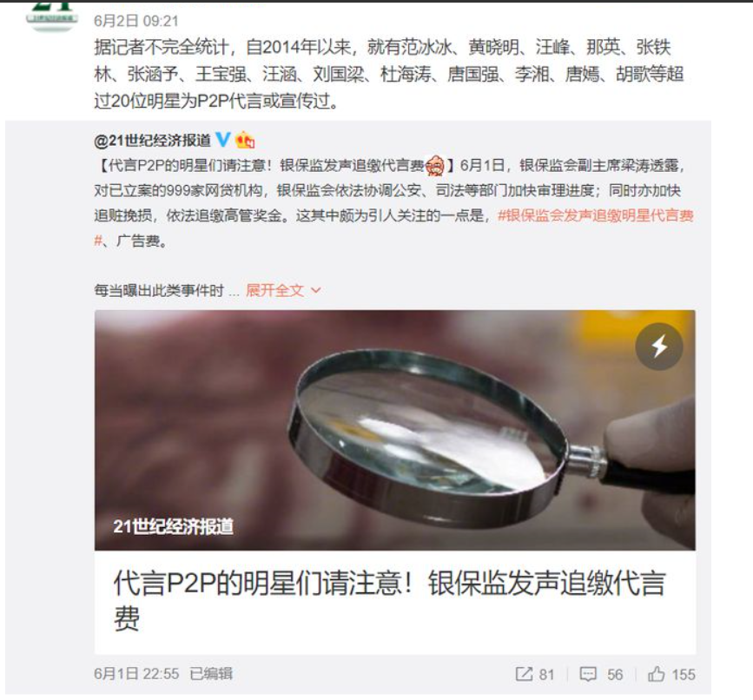
Task: Click the blue V verified badge
Action: (x=223, y=139)
